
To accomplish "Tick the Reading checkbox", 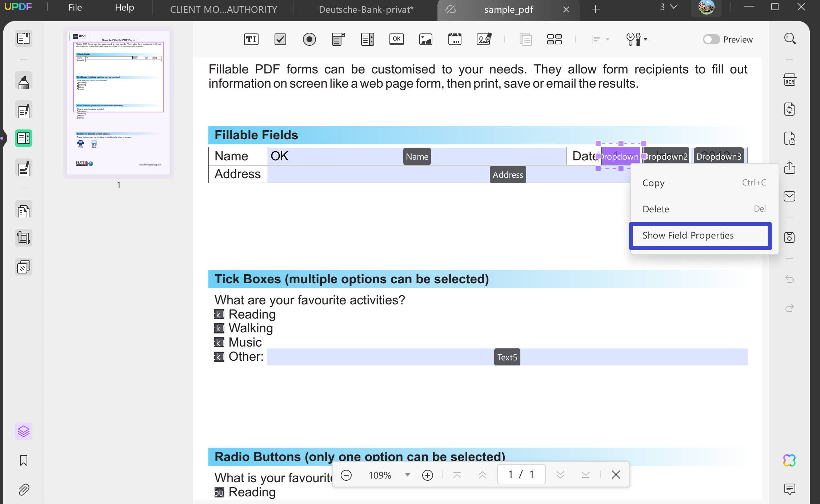I will coord(219,314).
